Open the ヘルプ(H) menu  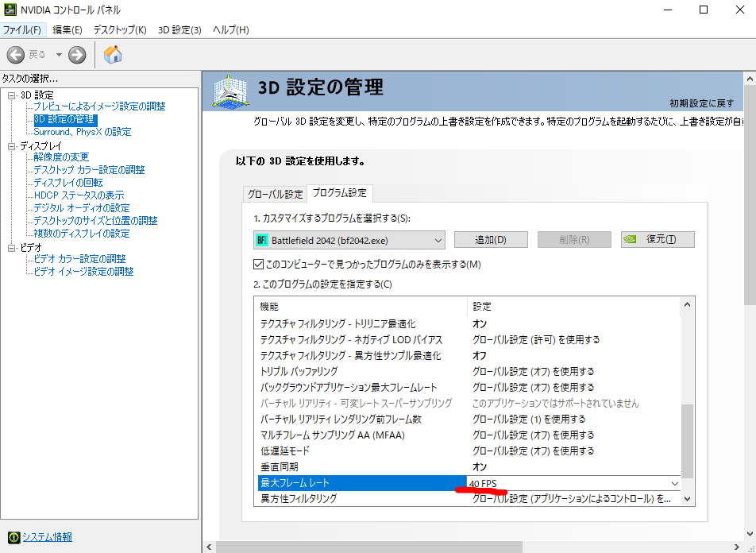(231, 30)
